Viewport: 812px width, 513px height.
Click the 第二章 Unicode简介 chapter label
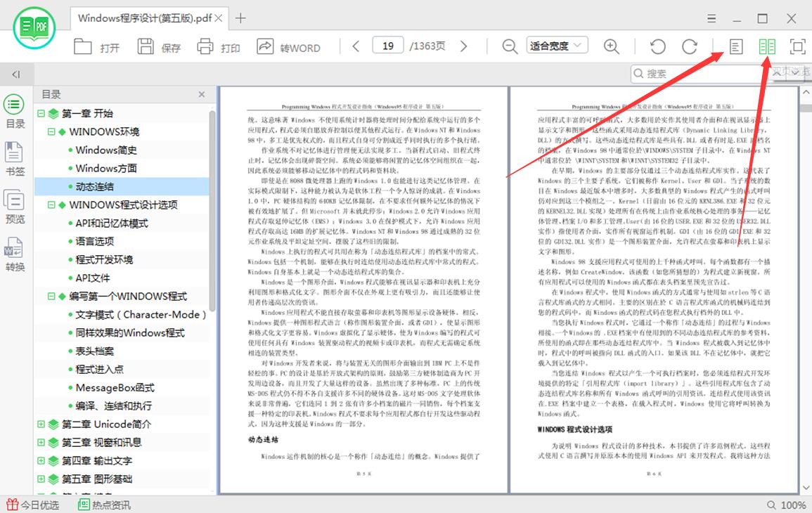pos(107,424)
